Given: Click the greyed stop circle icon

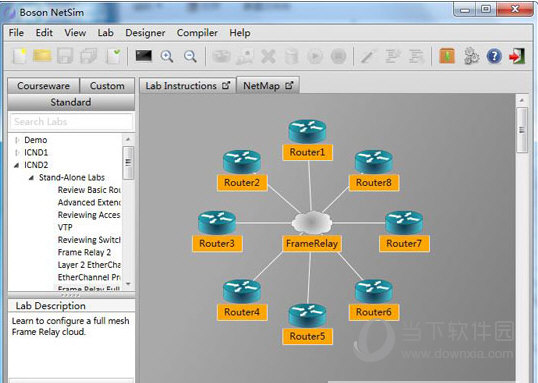Looking at the screenshot, I should click(x=338, y=56).
